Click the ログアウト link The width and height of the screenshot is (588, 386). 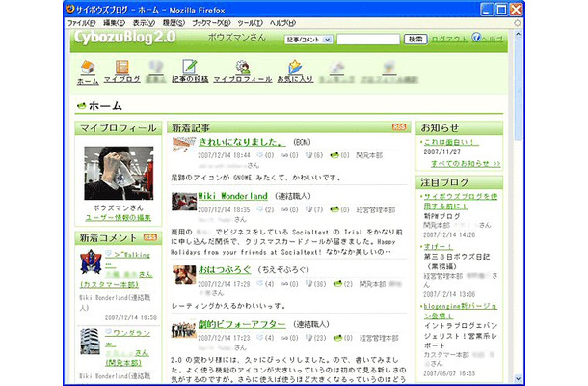[x=449, y=39]
